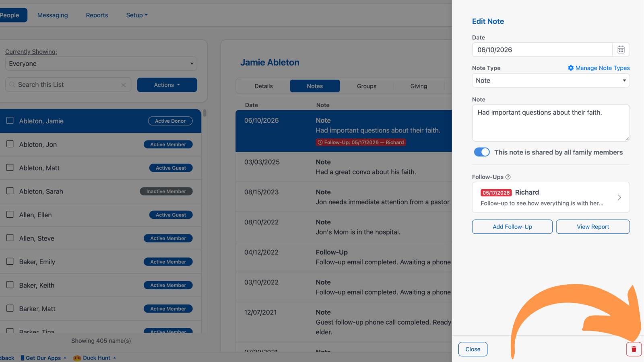Click the Add Follow-Up button
Viewport: 644px width, 362px height.
point(512,227)
